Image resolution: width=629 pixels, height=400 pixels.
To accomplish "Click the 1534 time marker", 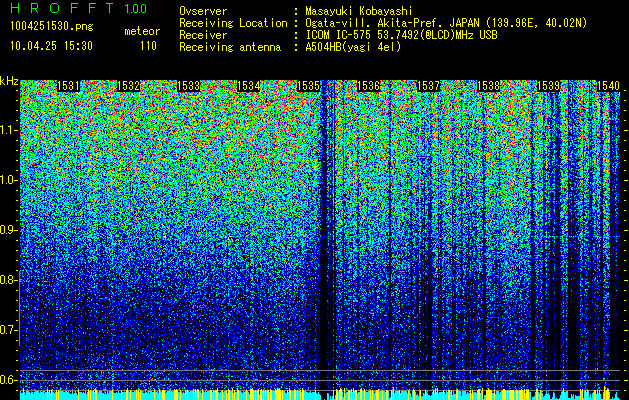I will pyautogui.click(x=249, y=86).
